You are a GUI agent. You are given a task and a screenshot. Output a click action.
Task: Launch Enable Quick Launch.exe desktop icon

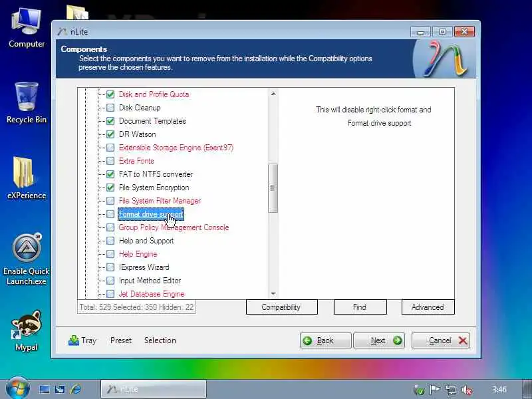[27, 259]
